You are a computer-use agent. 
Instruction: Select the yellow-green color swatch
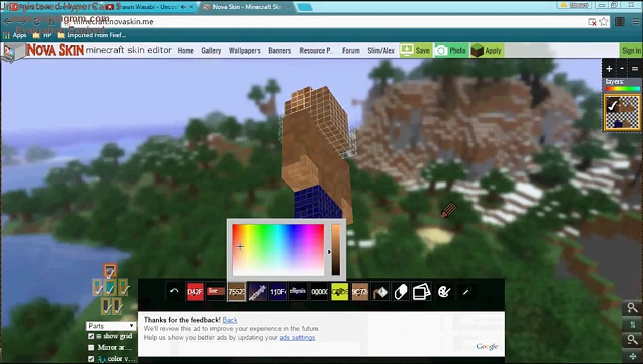click(340, 292)
